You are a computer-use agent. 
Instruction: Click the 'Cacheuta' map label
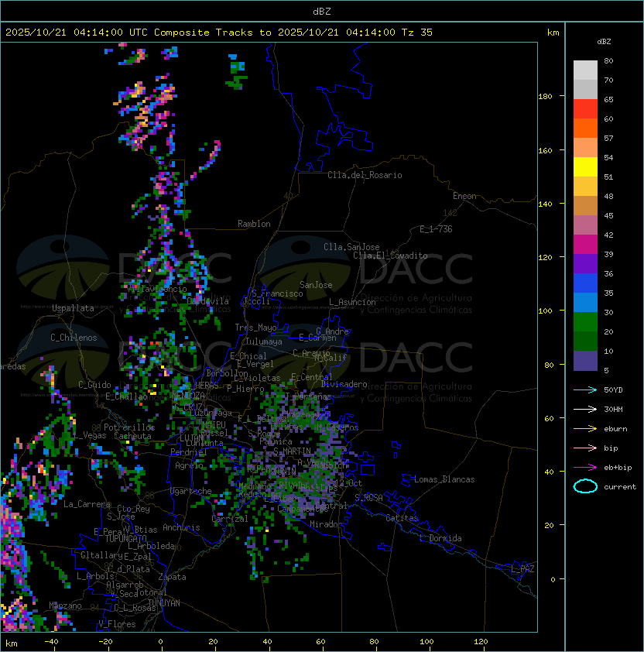[132, 436]
